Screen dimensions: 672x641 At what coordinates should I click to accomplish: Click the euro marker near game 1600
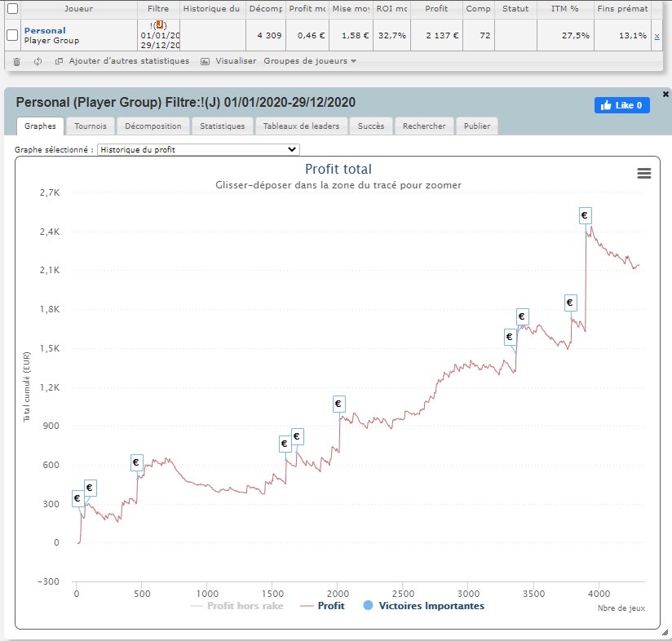click(285, 444)
